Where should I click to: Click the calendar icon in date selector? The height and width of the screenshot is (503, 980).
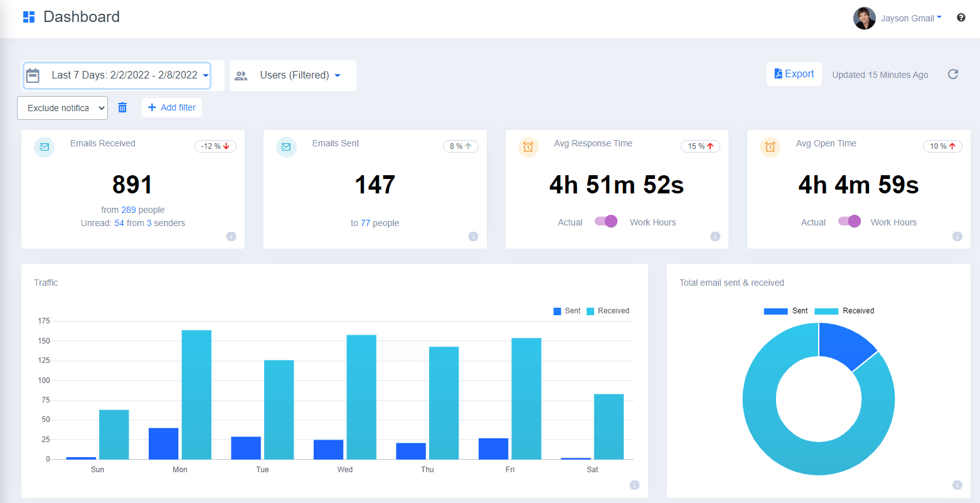[x=33, y=75]
